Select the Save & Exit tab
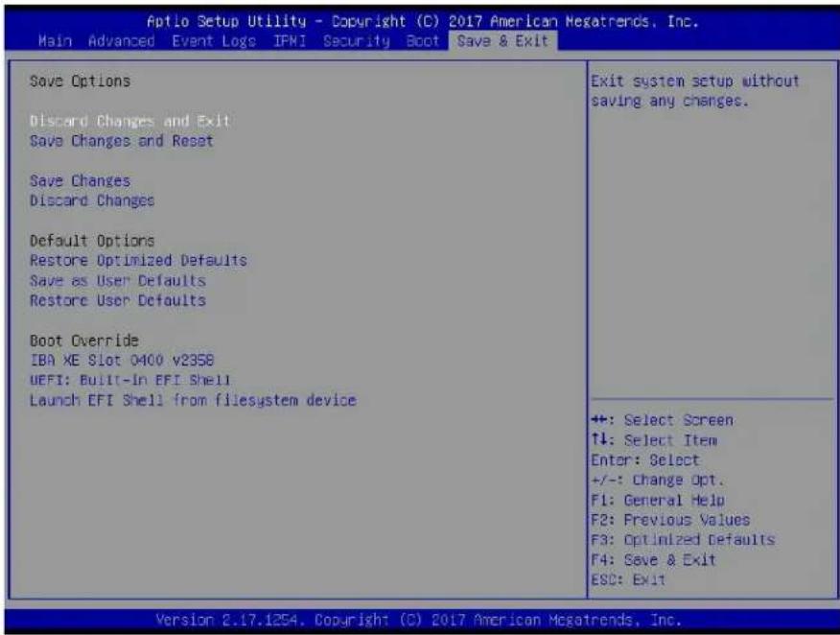 coord(502,41)
